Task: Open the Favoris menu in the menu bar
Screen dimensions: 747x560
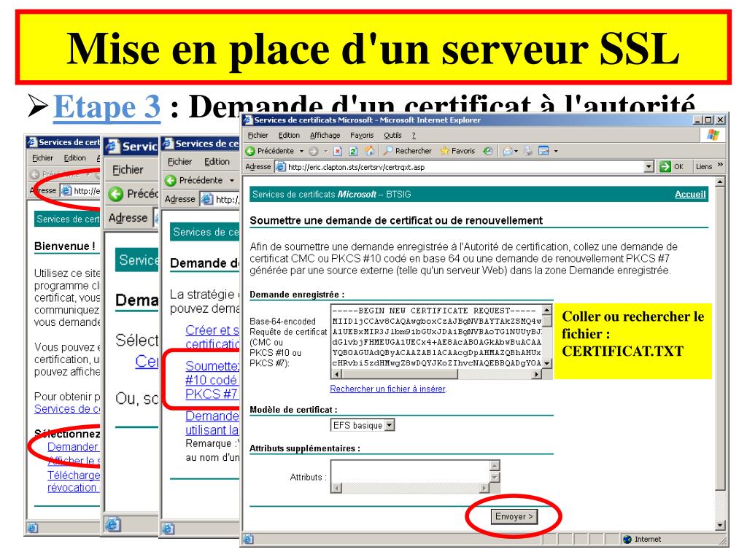Action: click(362, 135)
